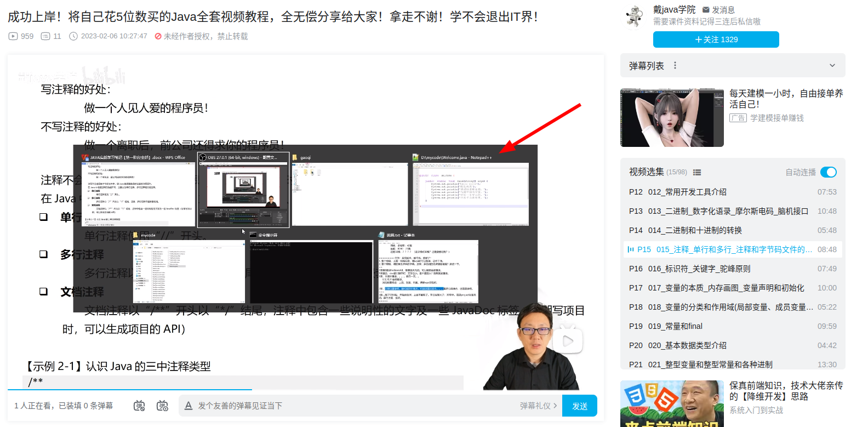Expand the 弹幕列表 panel chevron

pyautogui.click(x=832, y=65)
